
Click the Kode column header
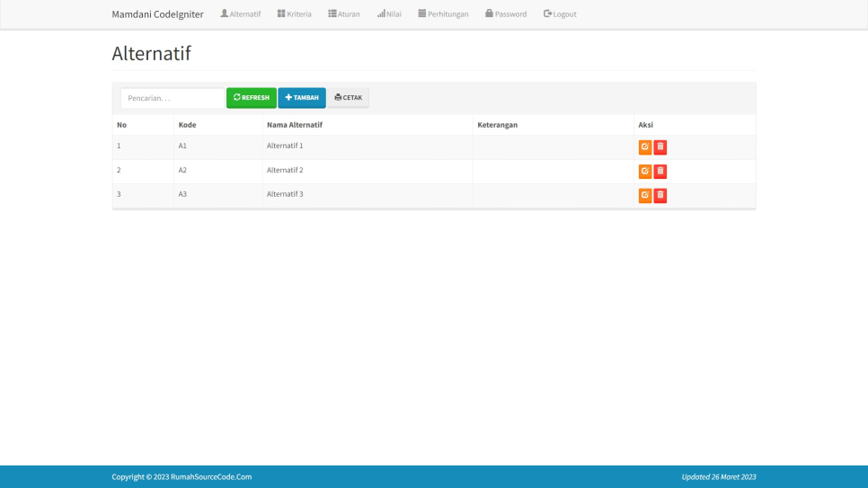[x=187, y=125]
